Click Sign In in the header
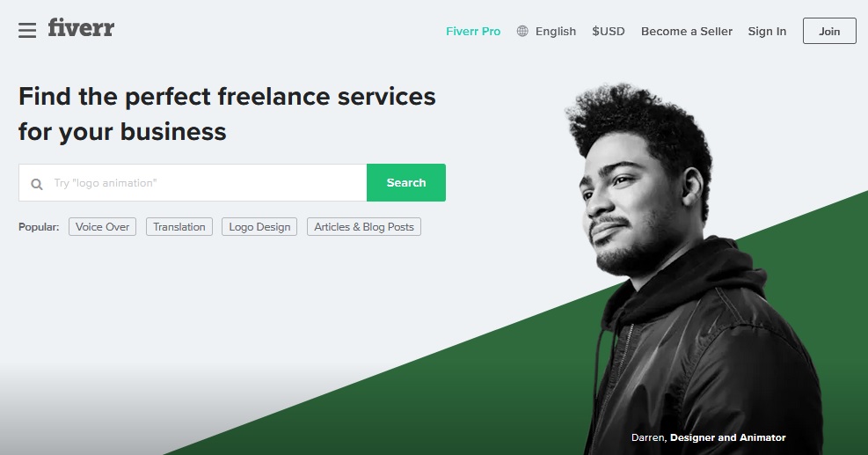Screen dimensions: 868x455 pos(767,32)
